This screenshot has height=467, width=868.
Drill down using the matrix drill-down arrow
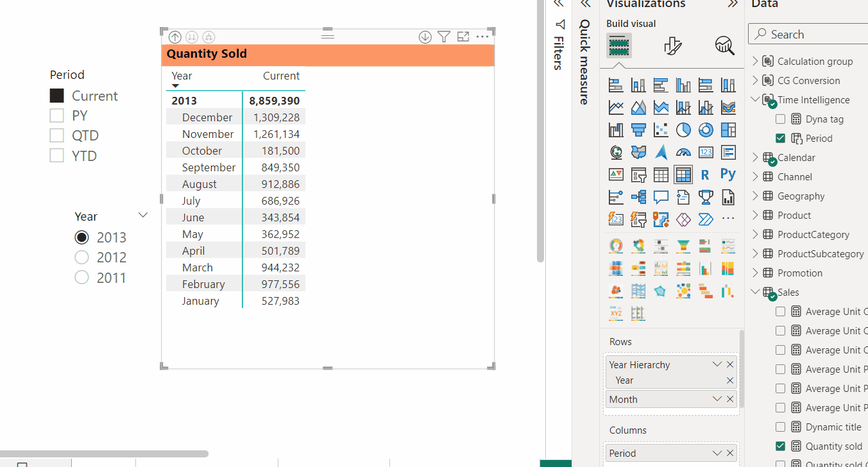(425, 37)
